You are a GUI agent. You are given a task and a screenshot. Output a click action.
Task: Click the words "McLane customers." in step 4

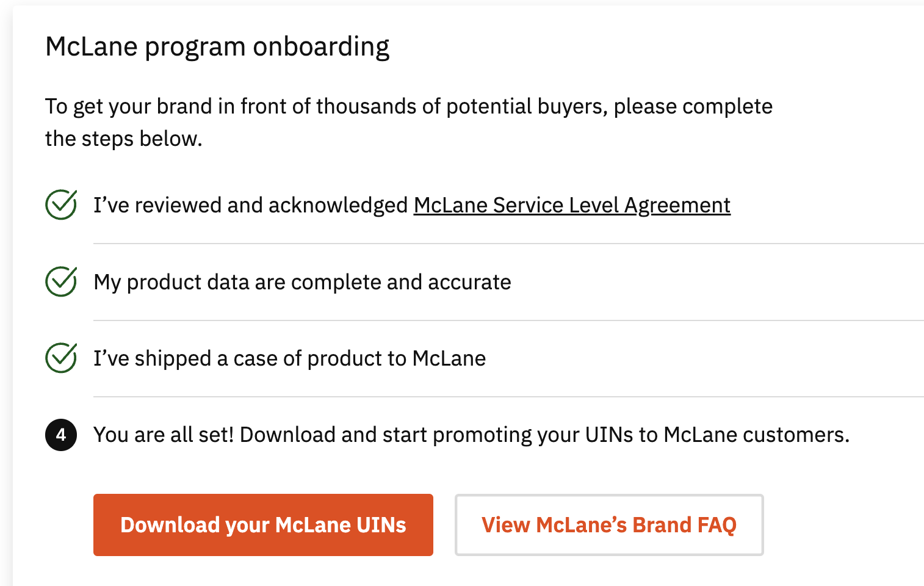pyautogui.click(x=756, y=435)
